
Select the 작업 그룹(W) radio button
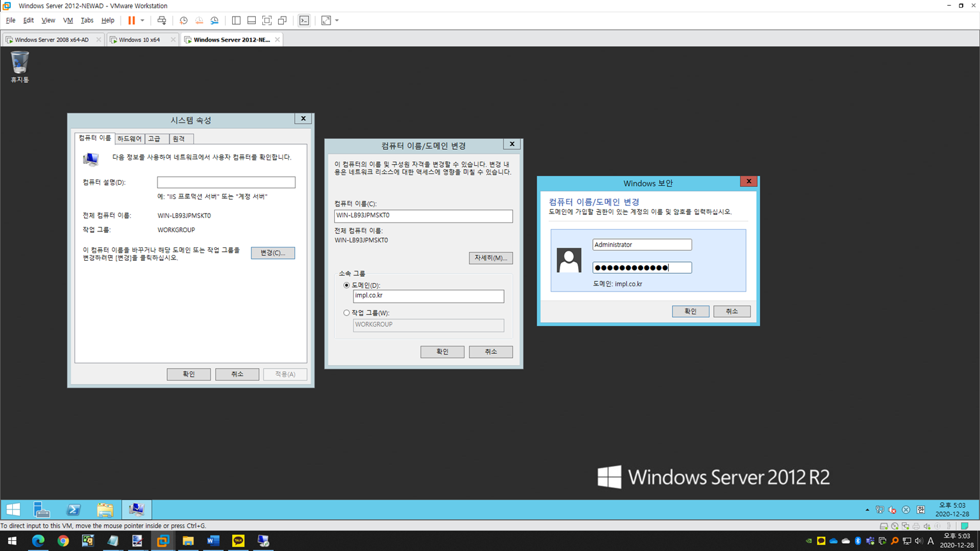(x=346, y=313)
